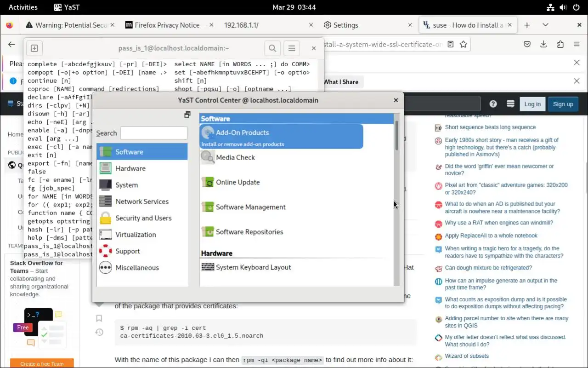Go back in Firefox
588x368 pixels.
tap(11, 44)
